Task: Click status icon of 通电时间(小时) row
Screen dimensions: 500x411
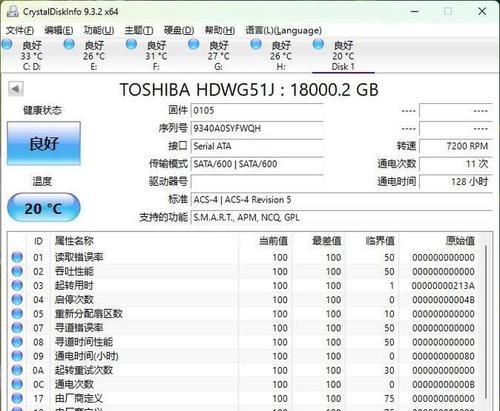Action: tap(17, 356)
